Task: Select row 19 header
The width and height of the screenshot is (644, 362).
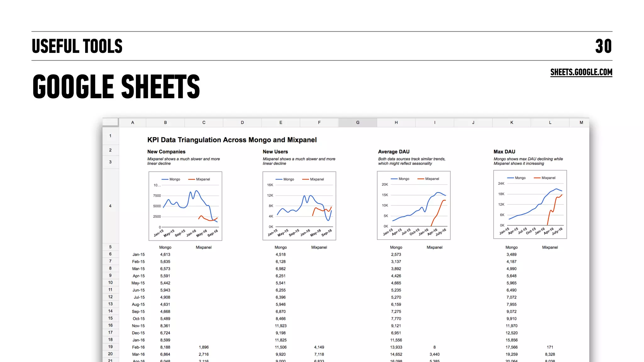Action: [110, 347]
